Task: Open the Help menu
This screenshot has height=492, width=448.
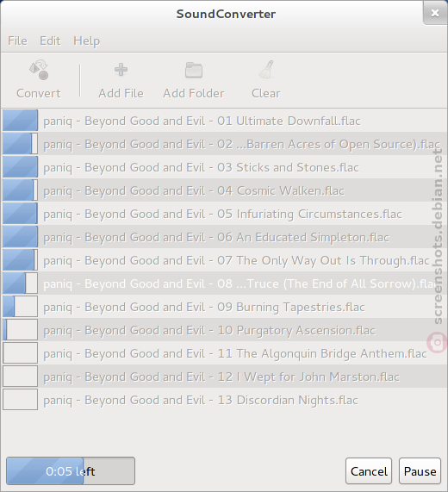Action: click(x=87, y=40)
